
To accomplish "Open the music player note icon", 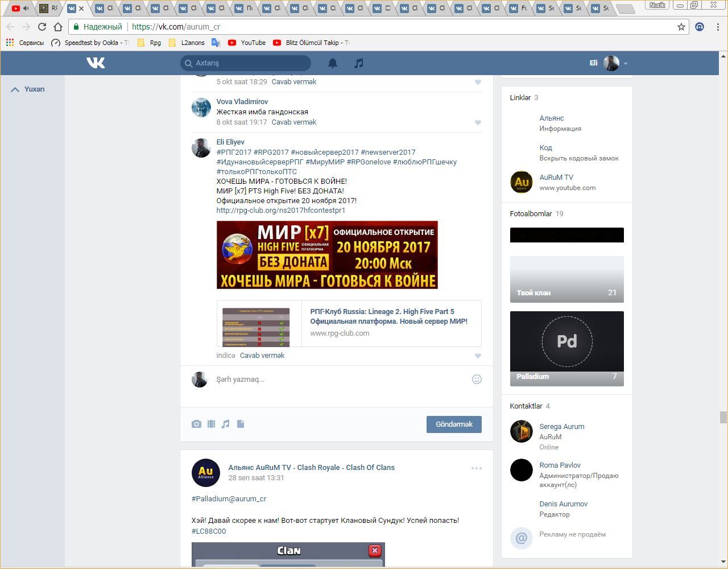I will 358,63.
